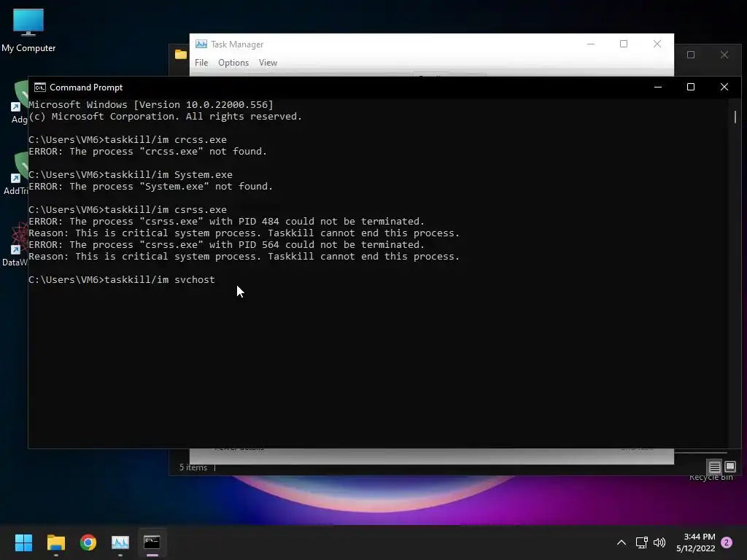The image size is (747, 560).
Task: Open the View menu in Task Manager
Action: [268, 63]
